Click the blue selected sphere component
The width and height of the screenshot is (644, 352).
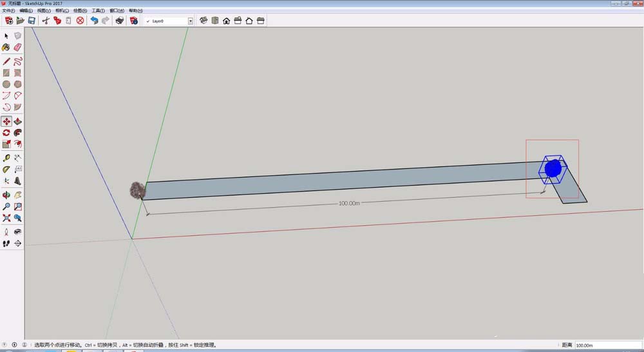click(553, 169)
